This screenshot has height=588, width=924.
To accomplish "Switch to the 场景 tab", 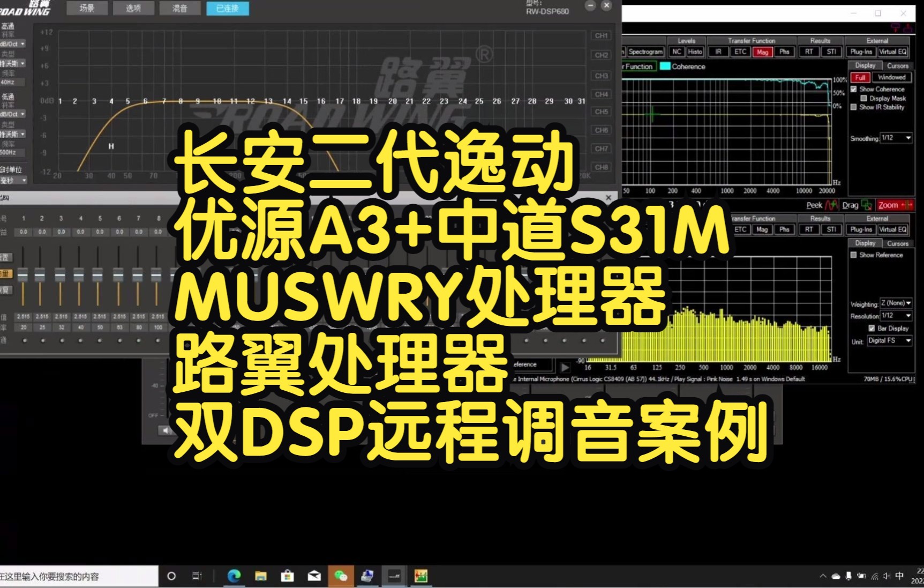I will pyautogui.click(x=87, y=8).
